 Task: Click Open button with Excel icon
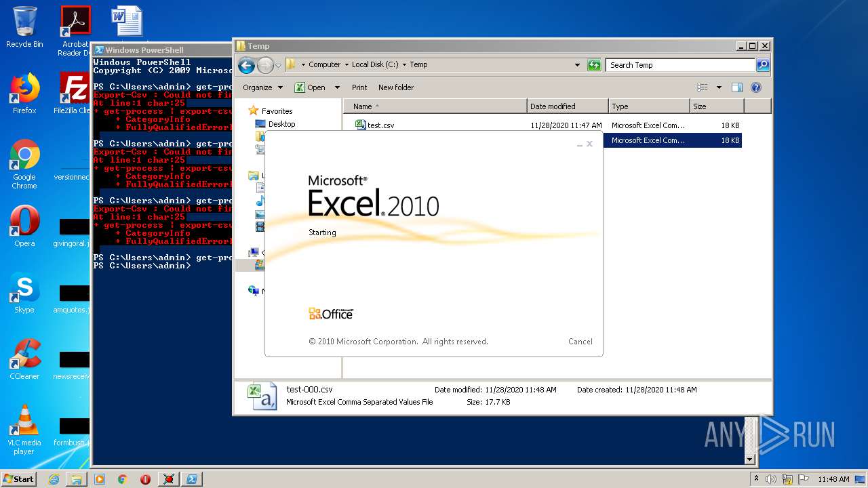[x=310, y=87]
